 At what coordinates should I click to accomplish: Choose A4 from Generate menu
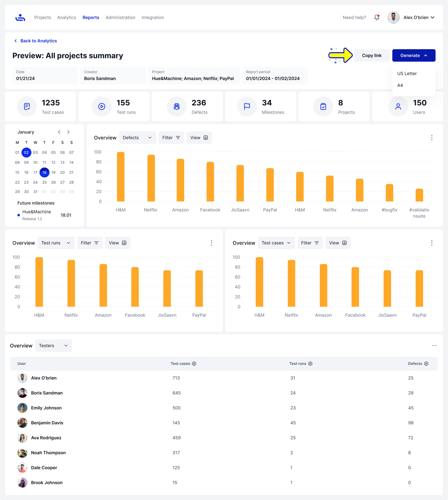tap(400, 85)
